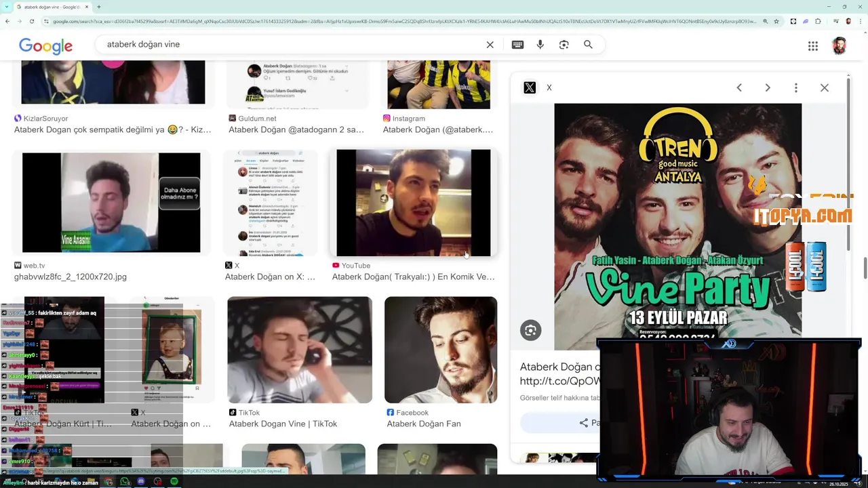Submit the search with the magnifier icon
This screenshot has width=868, height=488.
coord(588,45)
